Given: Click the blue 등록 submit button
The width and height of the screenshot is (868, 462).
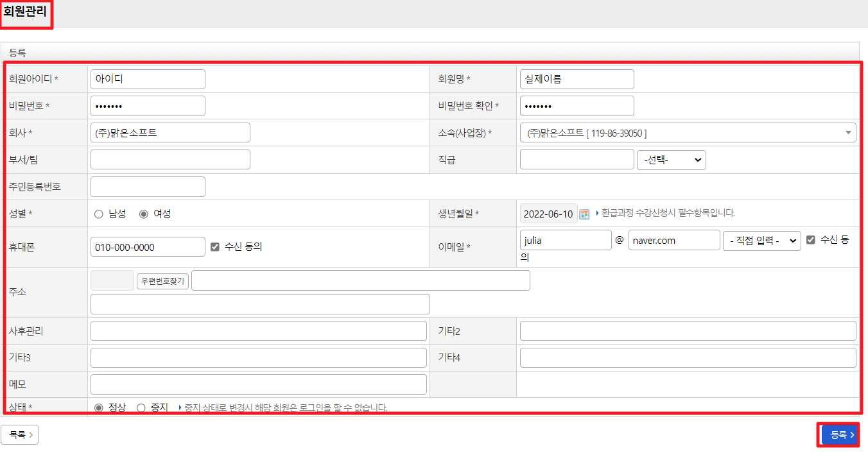Looking at the screenshot, I should tap(840, 435).
